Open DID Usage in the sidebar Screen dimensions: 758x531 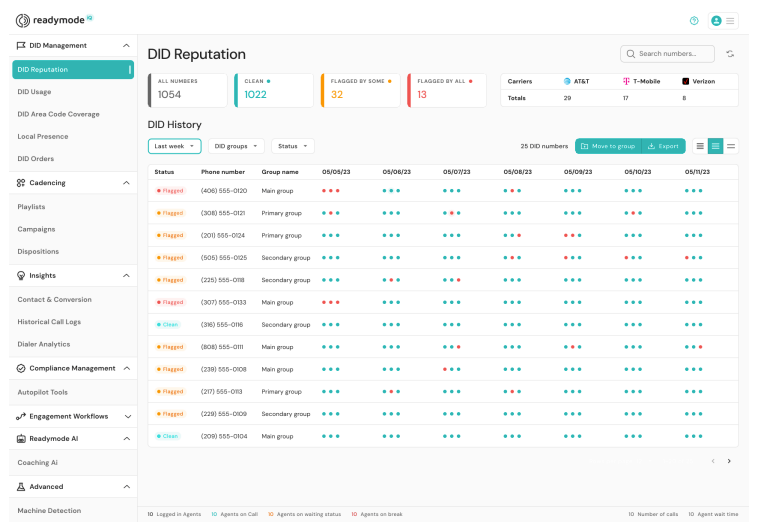(34, 91)
